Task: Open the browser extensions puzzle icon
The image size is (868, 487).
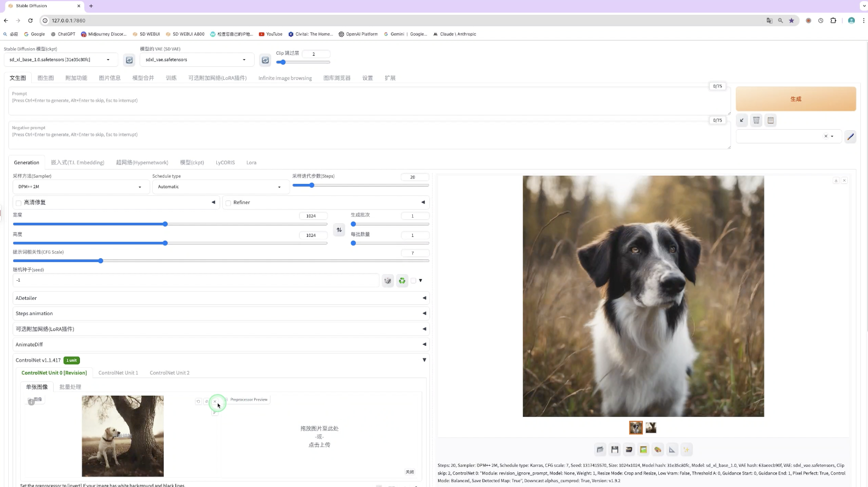Action: 833,21
